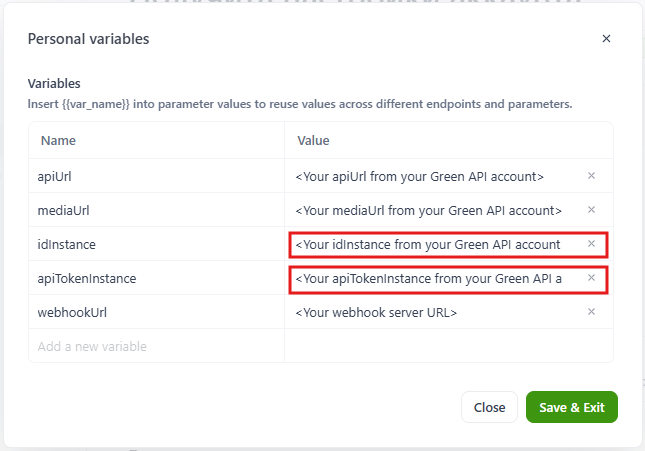The height and width of the screenshot is (451, 645).
Task: Remove the webhookUrl variable row
Action: (591, 312)
